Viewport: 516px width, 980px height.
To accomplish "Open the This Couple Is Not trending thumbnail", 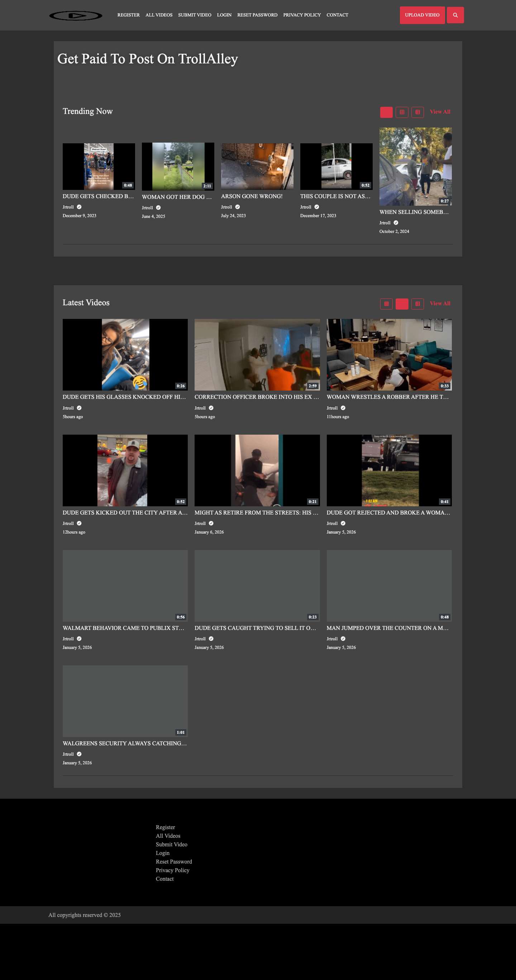I will point(336,167).
